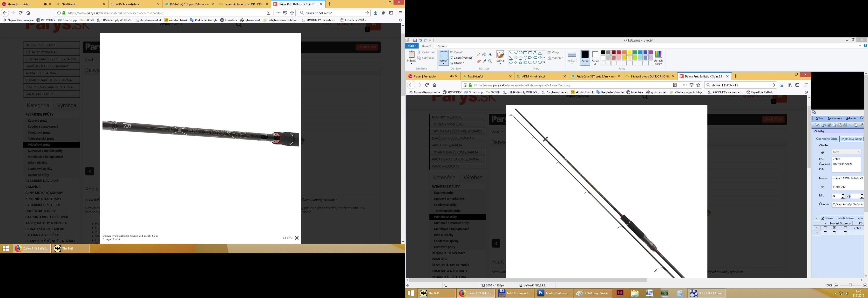868x298 pixels.
Task: Open Firefox library icon in toolbar
Action: coord(383,13)
